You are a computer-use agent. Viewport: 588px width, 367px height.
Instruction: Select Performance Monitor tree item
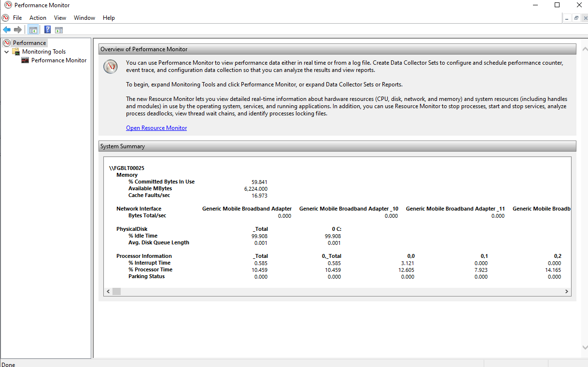coord(59,60)
